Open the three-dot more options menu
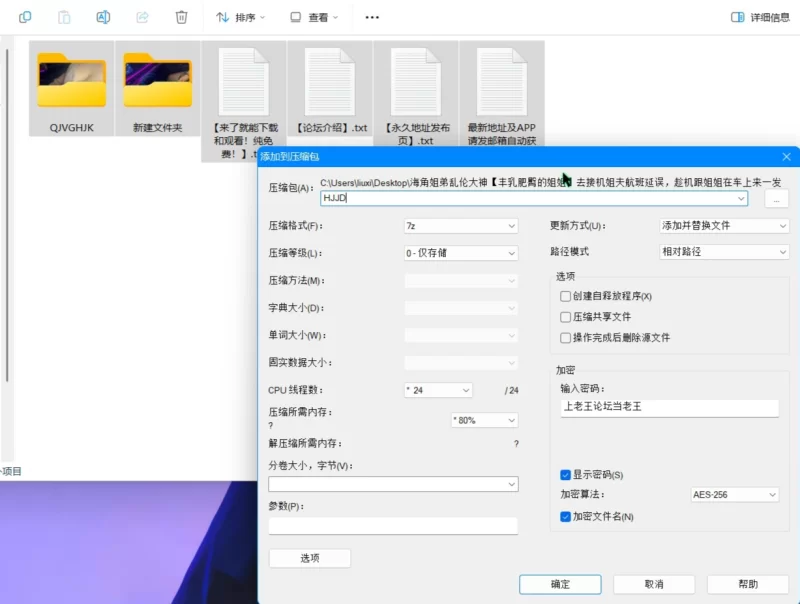This screenshot has width=800, height=604. 372,17
